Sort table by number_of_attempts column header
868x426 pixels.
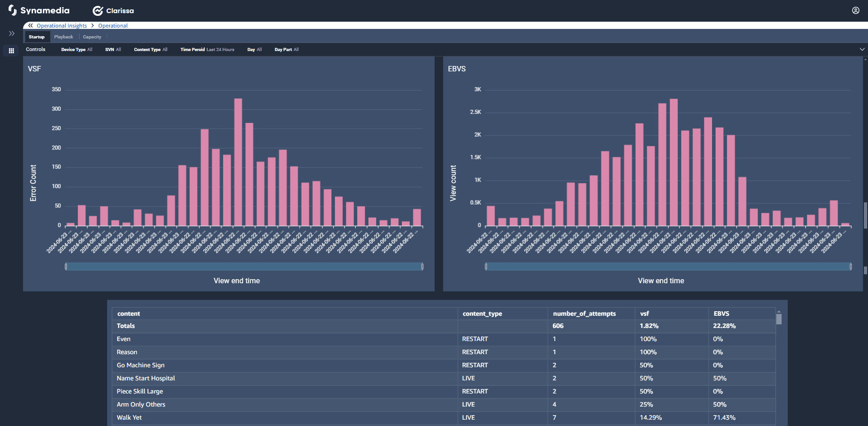point(584,314)
